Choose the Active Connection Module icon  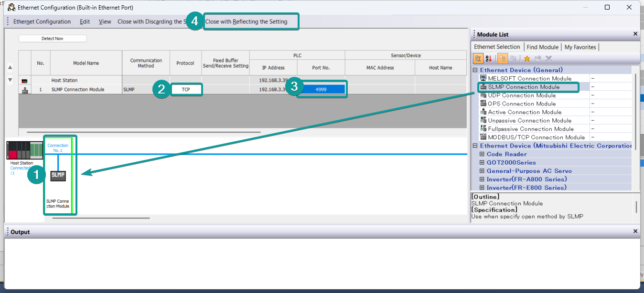tap(483, 112)
